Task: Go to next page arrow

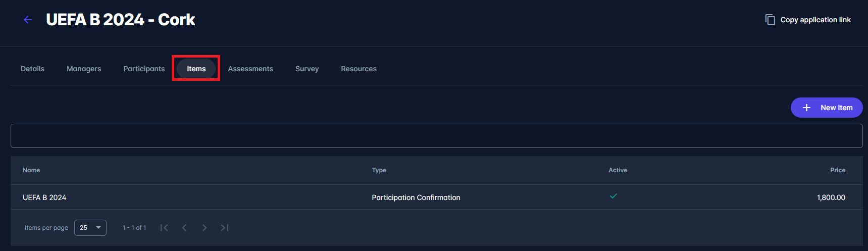Action: (205, 228)
